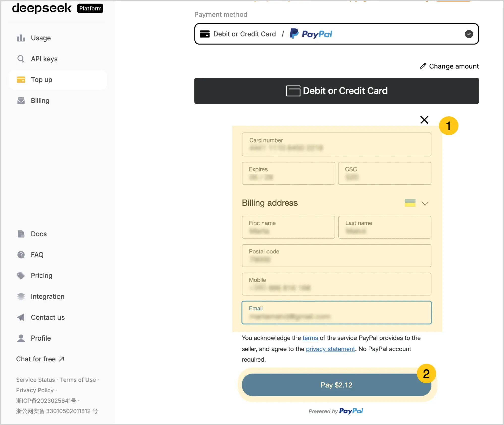Select the PayPal payment method checkmark
Image resolution: width=504 pixels, height=425 pixels.
[469, 34]
